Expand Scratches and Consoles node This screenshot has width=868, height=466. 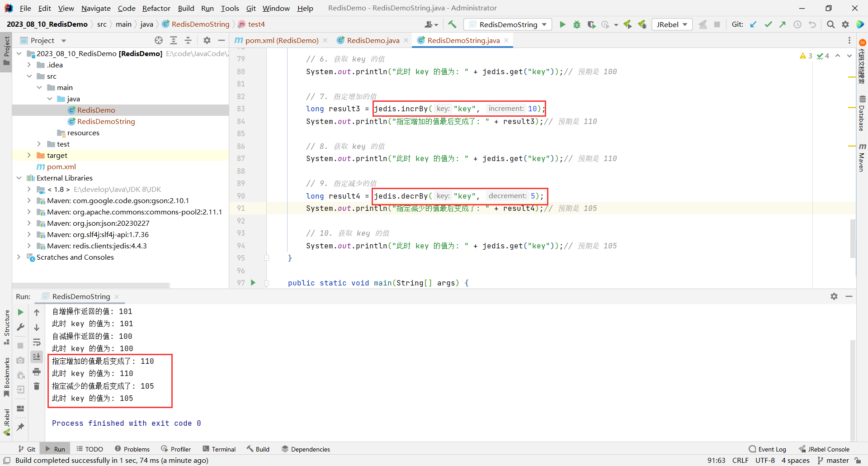[x=19, y=257]
